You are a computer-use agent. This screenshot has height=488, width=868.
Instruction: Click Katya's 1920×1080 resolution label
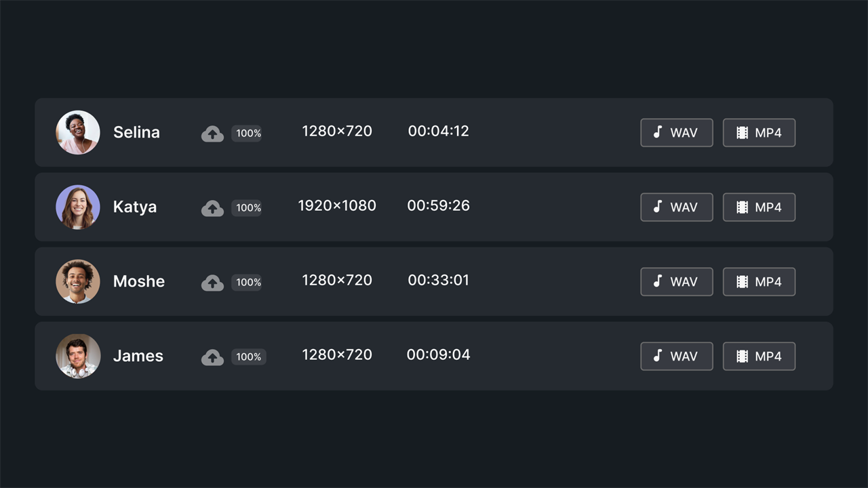[x=337, y=205]
